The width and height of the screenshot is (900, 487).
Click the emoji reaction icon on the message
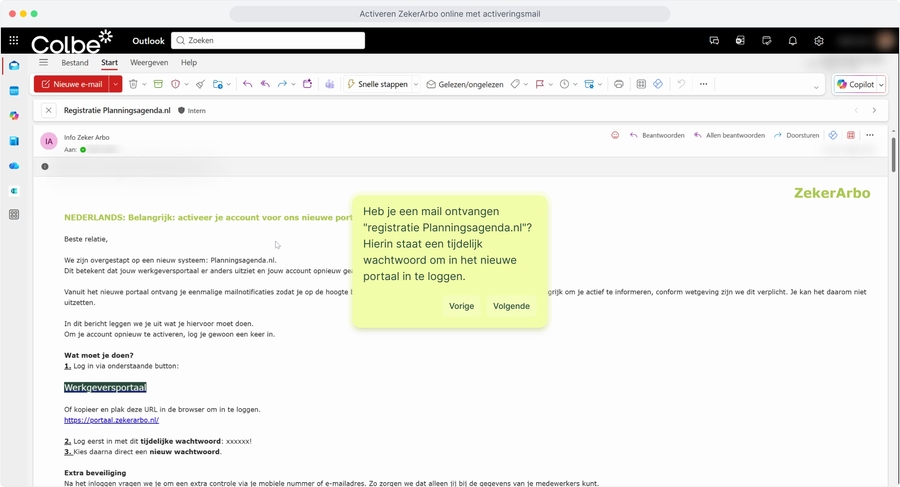click(x=615, y=135)
